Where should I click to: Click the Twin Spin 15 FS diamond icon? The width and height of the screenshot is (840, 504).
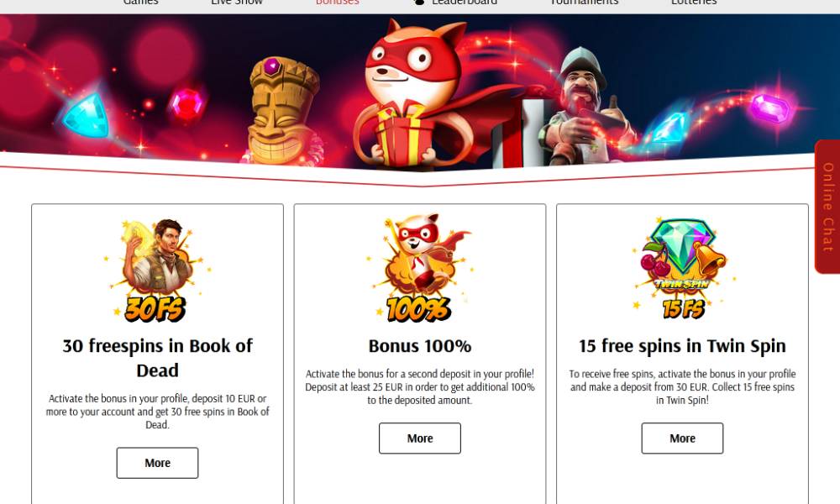click(x=682, y=269)
